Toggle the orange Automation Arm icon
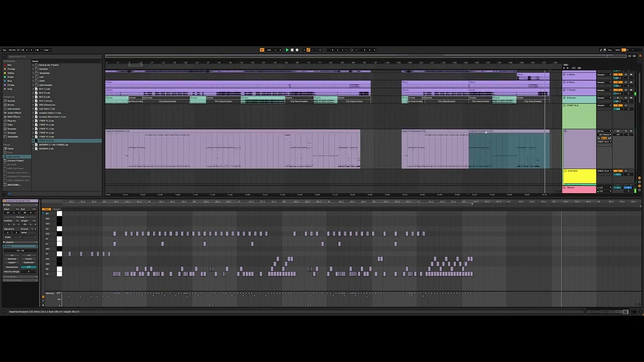Viewport: 644px width, 362px height. point(308,50)
